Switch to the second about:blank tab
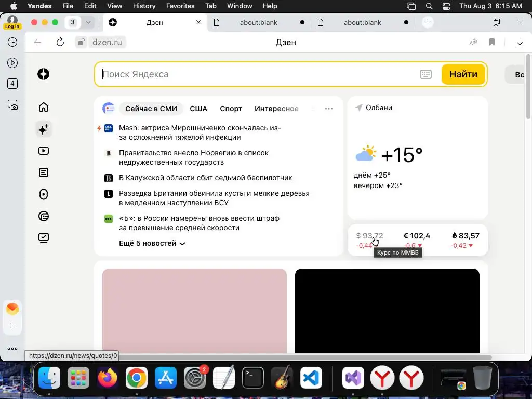The image size is (532, 399). tap(363, 22)
